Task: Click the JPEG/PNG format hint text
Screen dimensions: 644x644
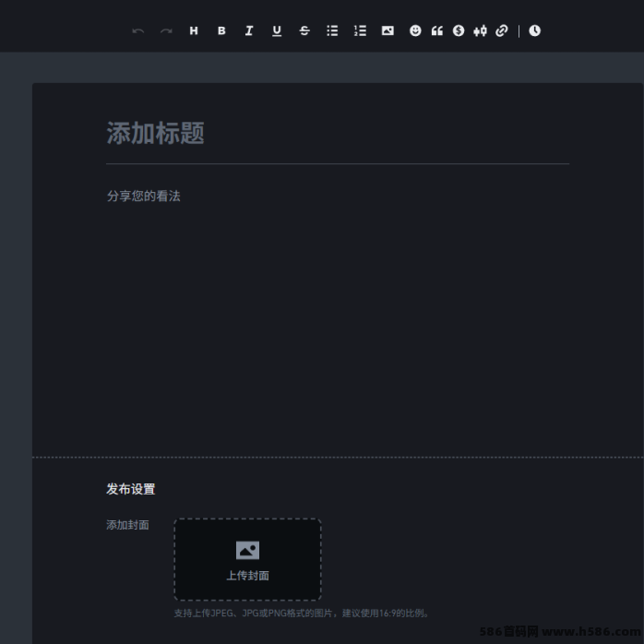Action: pos(302,614)
